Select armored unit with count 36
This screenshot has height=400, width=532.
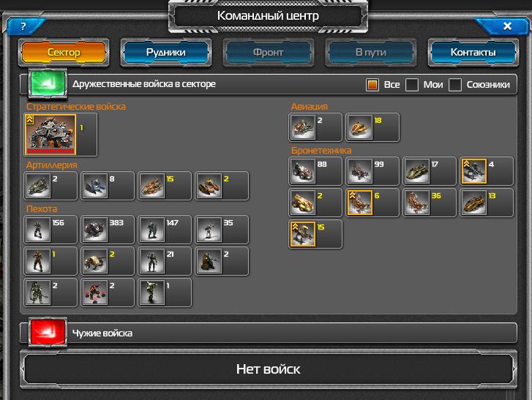(430, 203)
